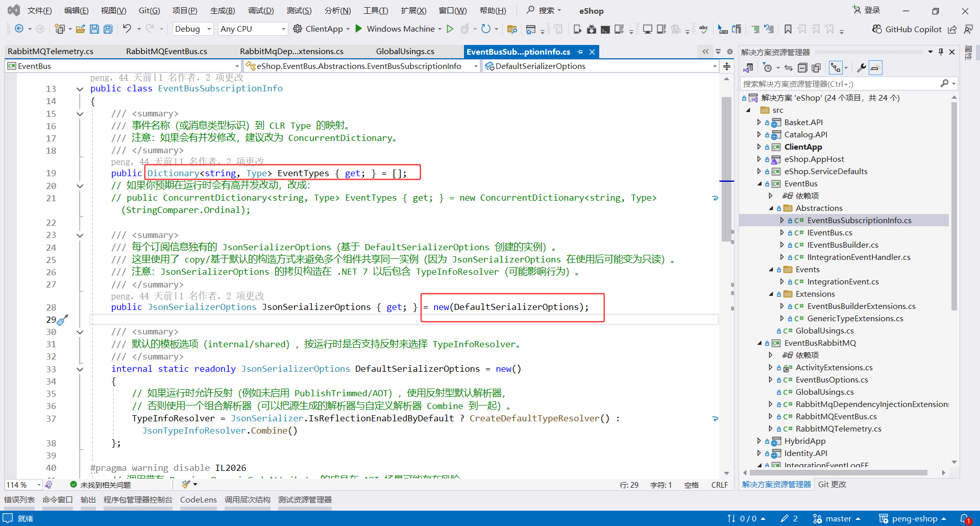The height and width of the screenshot is (526, 980).
Task: Toggle a bookmark on the current line
Action: coord(787,29)
